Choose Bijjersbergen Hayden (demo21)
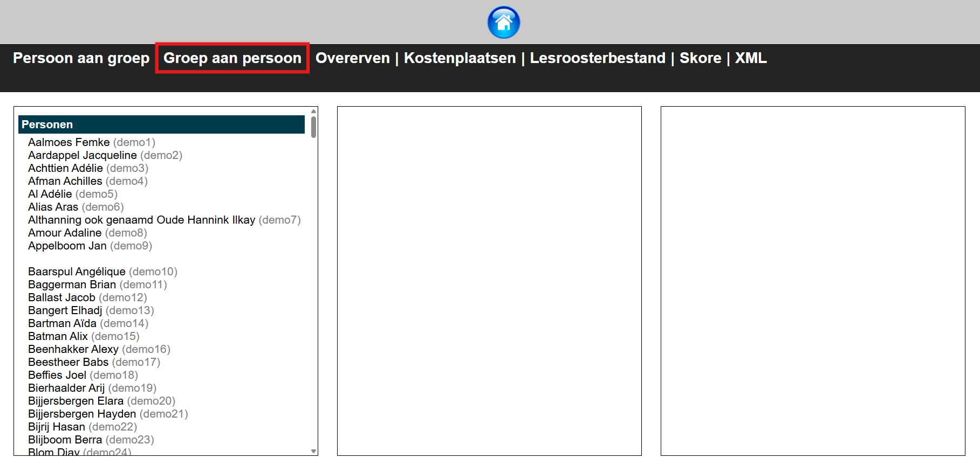Viewport: 980px width, 465px height. pos(108,414)
